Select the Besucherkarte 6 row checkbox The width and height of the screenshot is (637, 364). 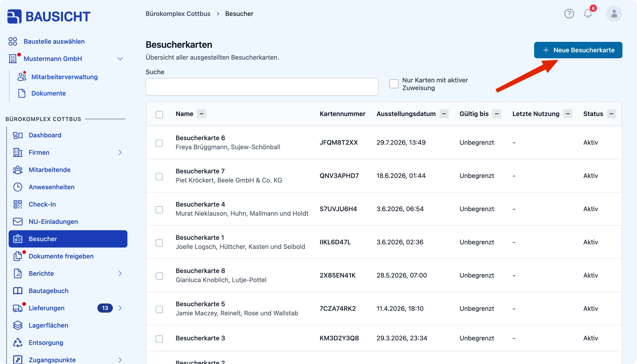(x=159, y=143)
